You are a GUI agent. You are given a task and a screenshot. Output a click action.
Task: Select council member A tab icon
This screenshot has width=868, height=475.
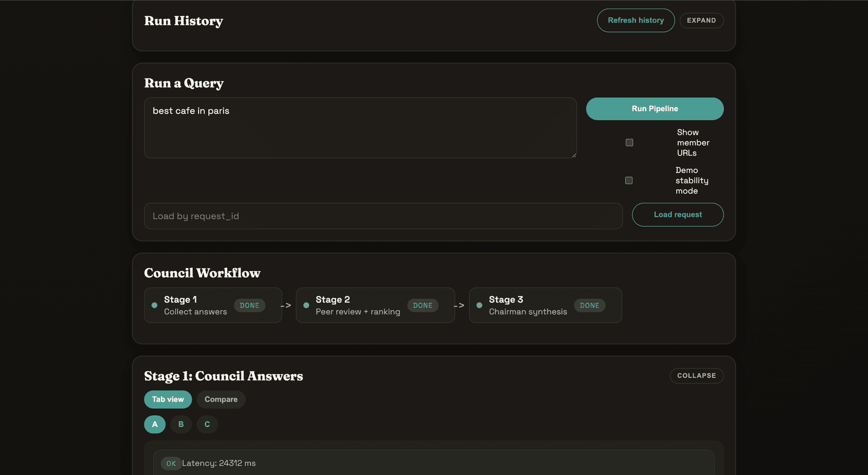pos(155,424)
